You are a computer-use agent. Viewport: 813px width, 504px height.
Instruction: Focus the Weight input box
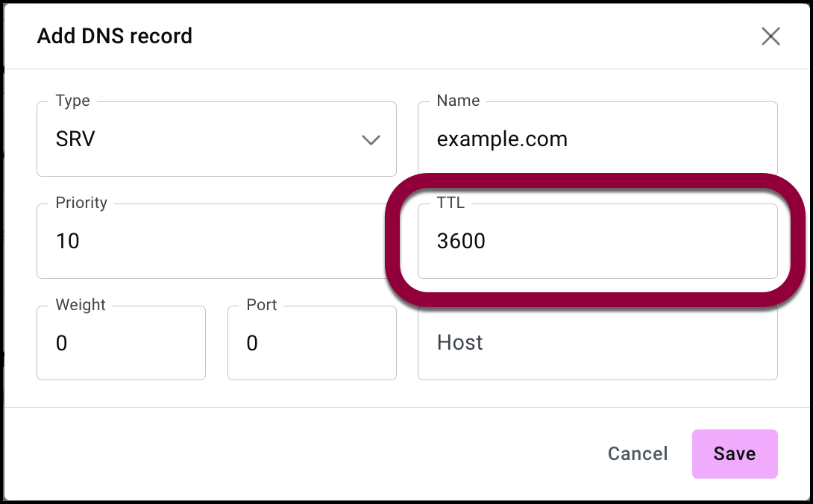click(x=121, y=343)
